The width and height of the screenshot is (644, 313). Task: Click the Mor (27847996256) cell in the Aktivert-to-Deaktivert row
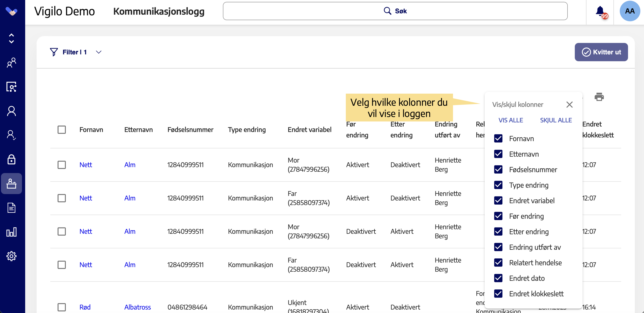[309, 165]
